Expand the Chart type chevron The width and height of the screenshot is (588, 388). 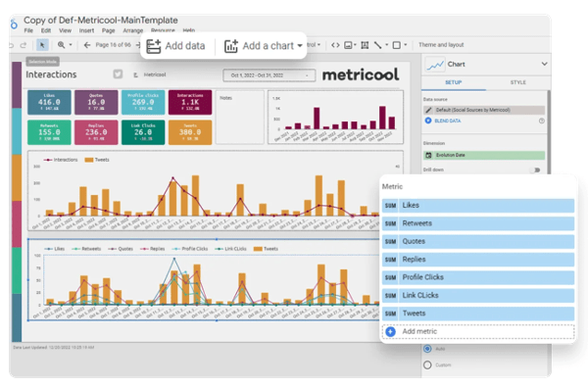tap(544, 64)
